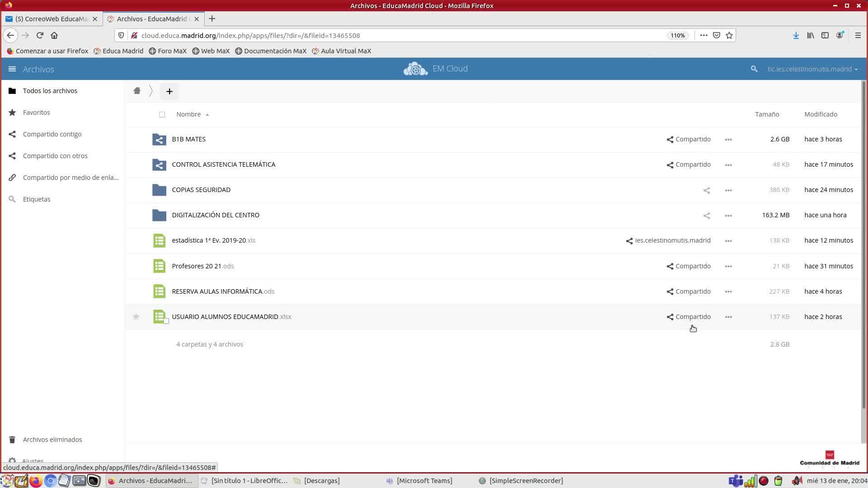Sort files by the Nombre column header
868x488 pixels.
tap(189, 114)
